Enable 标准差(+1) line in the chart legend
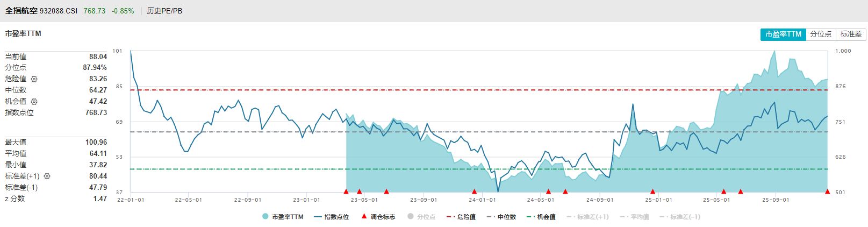 tap(587, 217)
